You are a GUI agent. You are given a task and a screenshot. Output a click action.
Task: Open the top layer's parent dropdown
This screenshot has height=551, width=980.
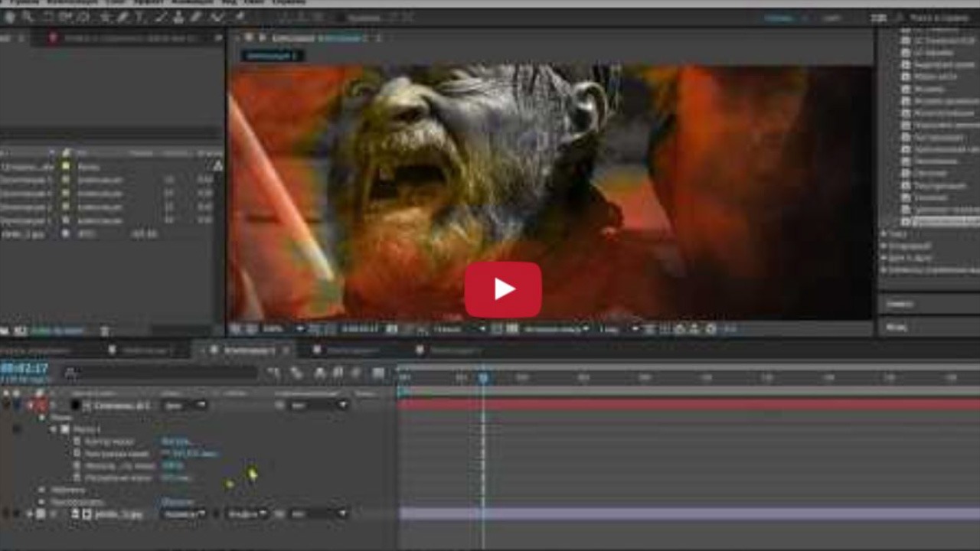[319, 406]
